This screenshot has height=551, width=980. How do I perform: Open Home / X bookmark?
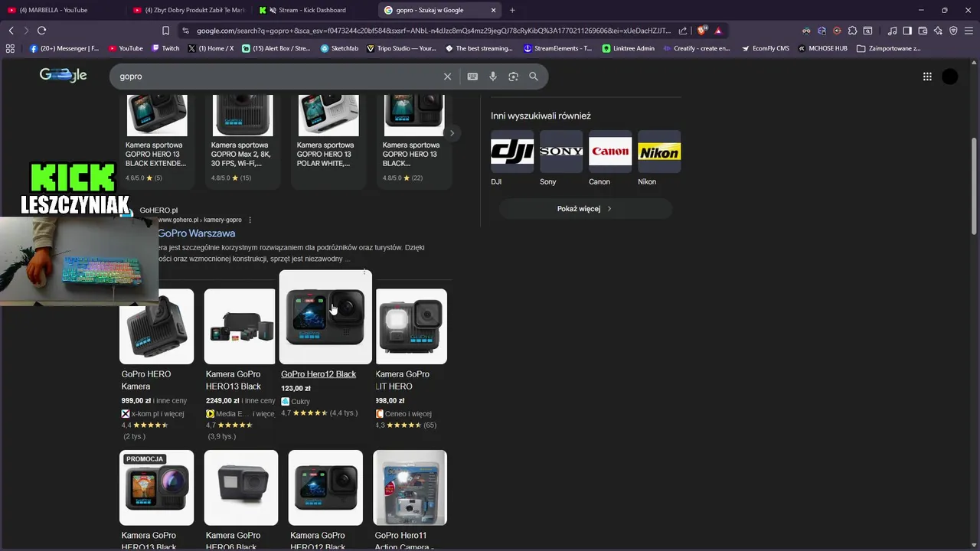211,48
